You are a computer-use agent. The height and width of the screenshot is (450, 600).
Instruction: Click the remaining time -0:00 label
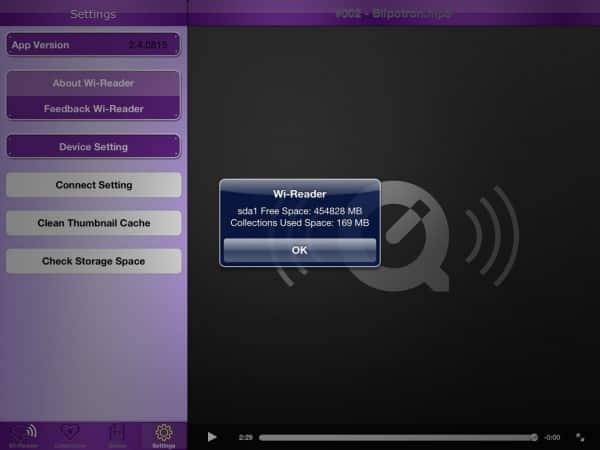[552, 437]
